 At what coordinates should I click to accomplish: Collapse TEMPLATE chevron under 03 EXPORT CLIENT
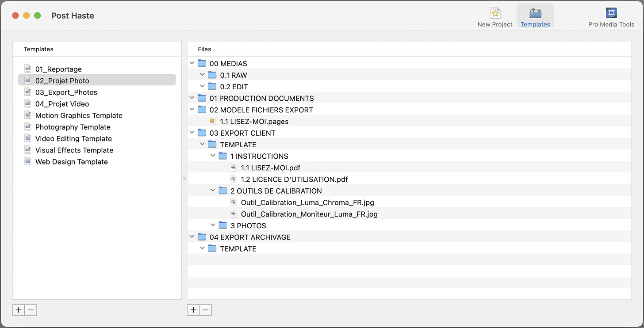(x=203, y=144)
